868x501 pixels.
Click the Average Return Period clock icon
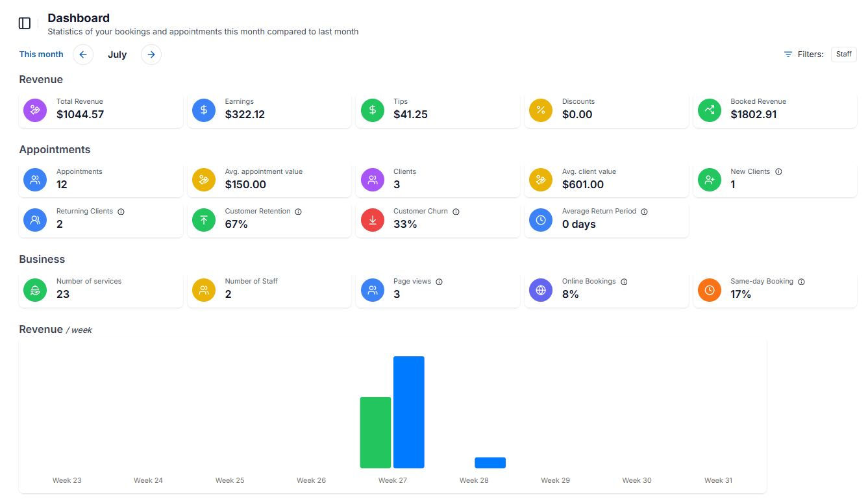[x=541, y=219]
